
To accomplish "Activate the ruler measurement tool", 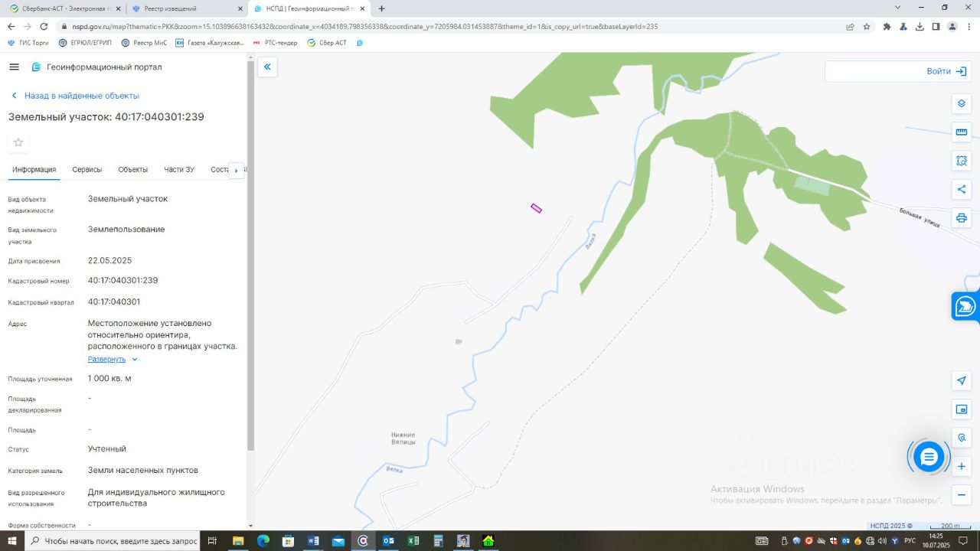I will coord(962,132).
